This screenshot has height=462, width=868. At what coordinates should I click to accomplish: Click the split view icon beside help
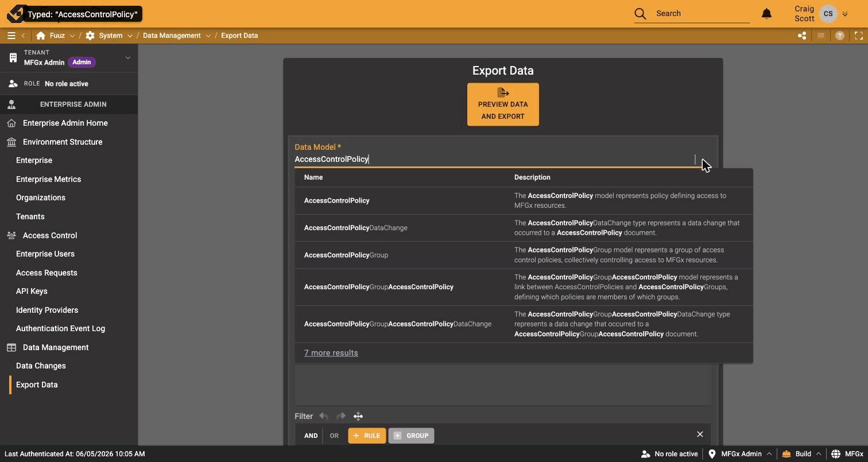click(821, 36)
